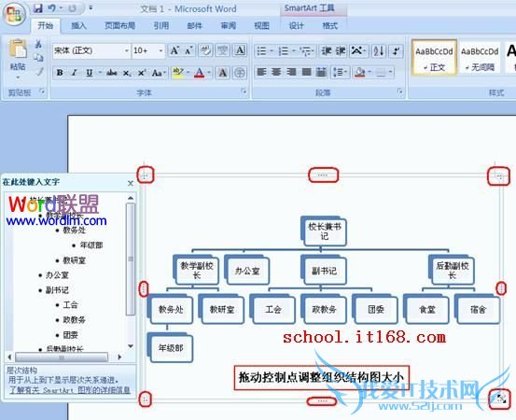Toggle strikethrough formatting

[112, 73]
